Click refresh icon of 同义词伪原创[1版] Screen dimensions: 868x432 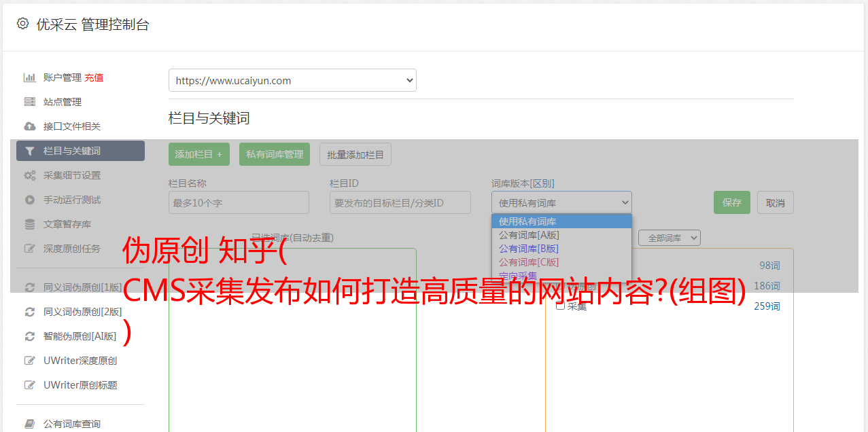pyautogui.click(x=29, y=287)
